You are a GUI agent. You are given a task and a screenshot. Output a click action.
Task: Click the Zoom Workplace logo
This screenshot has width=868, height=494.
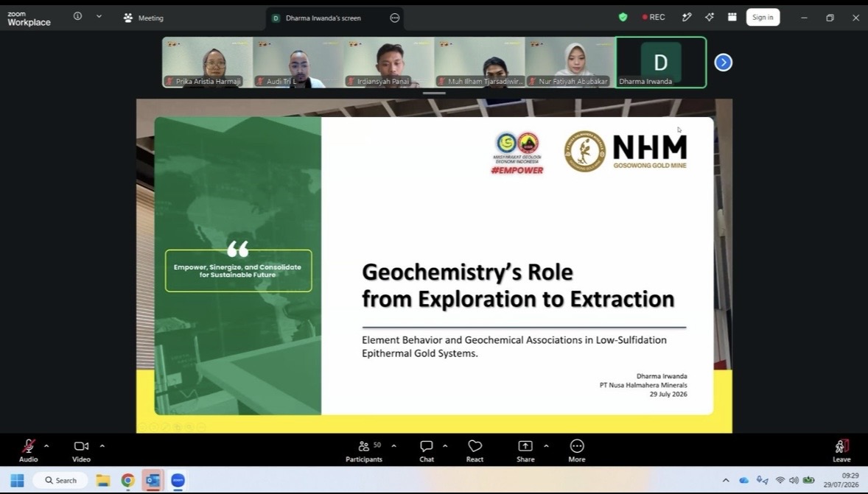point(29,18)
